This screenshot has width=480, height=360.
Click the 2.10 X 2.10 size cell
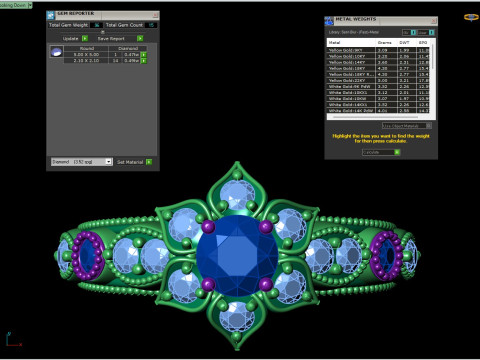pyautogui.click(x=86, y=61)
